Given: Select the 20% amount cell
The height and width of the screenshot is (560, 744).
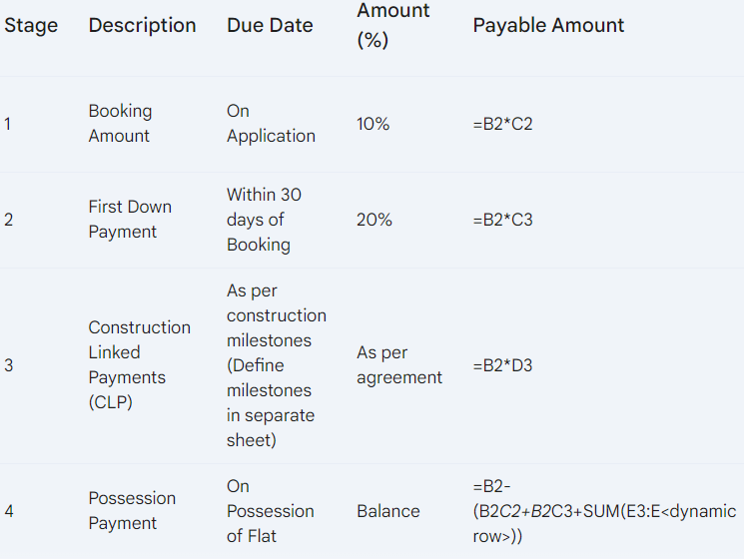Looking at the screenshot, I should tap(374, 220).
